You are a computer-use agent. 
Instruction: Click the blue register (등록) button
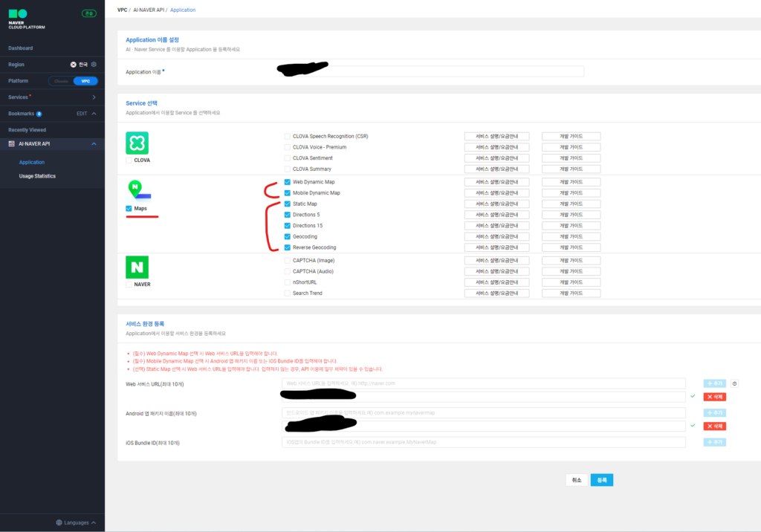[x=602, y=480]
